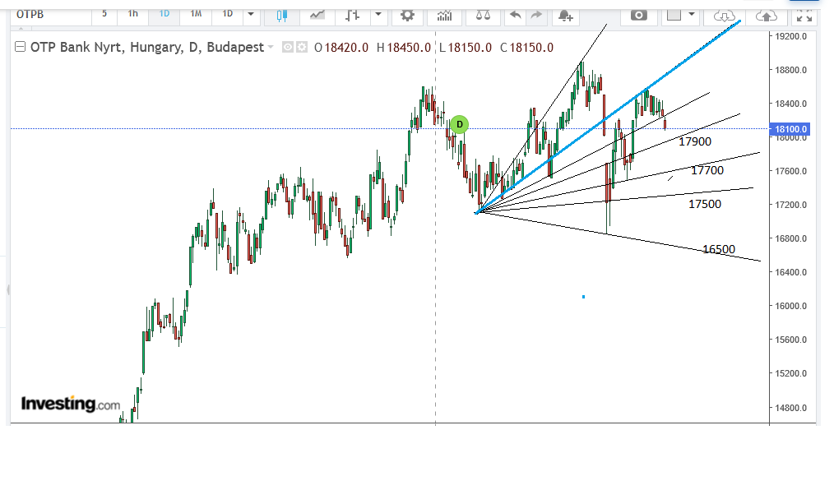Image resolution: width=834 pixels, height=504 pixels.
Task: Redo the chart action
Action: [x=536, y=15]
